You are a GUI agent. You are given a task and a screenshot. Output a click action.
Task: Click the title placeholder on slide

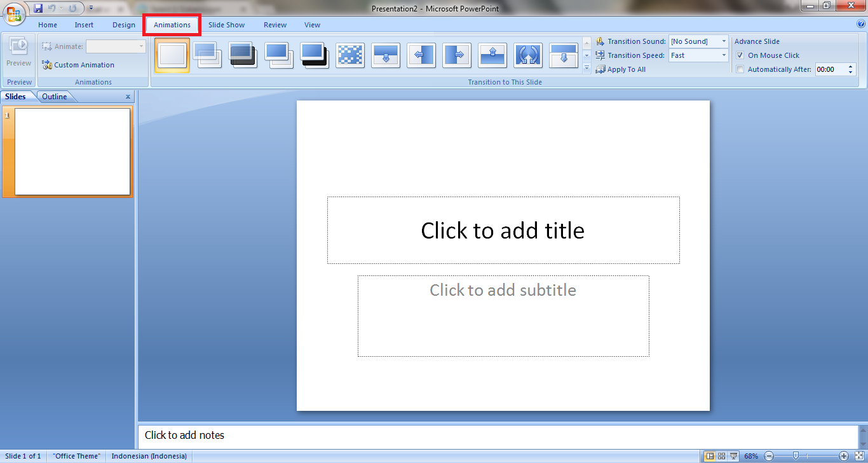(x=503, y=230)
